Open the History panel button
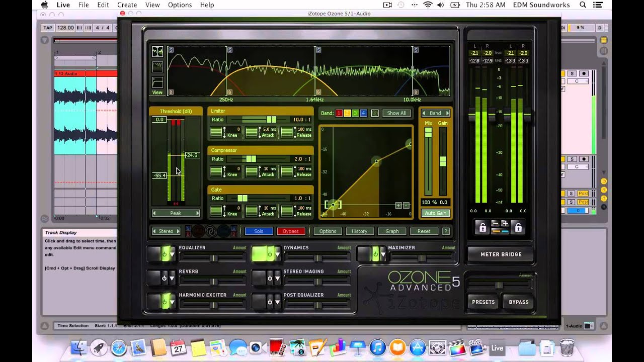The image size is (644, 362). (360, 231)
